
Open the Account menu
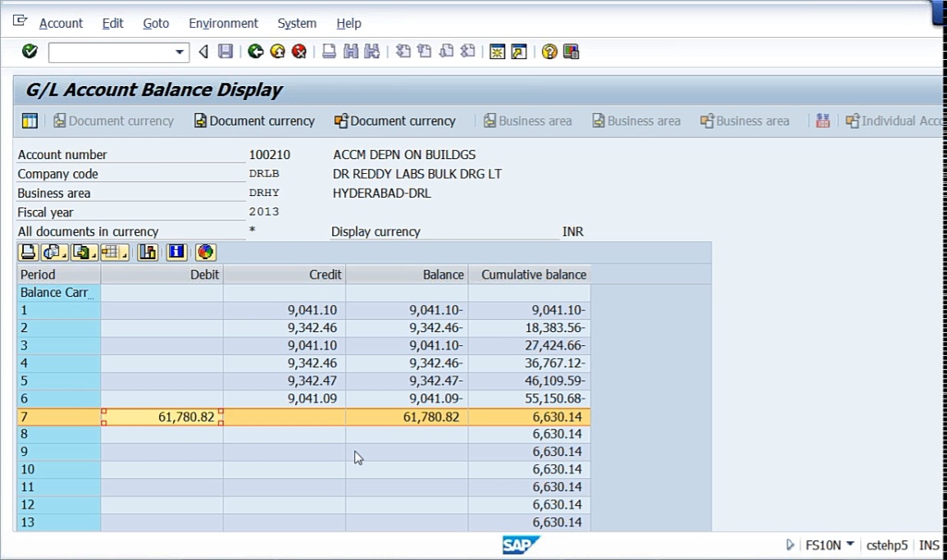tap(61, 23)
